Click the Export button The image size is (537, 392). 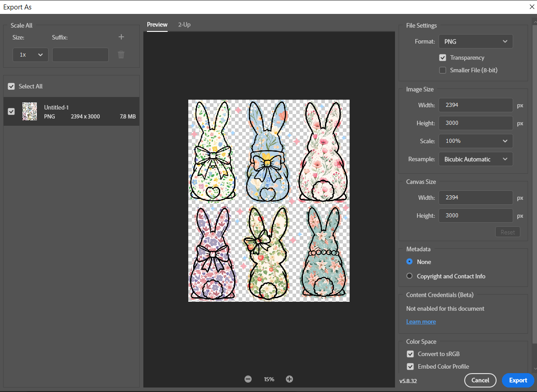pyautogui.click(x=518, y=380)
